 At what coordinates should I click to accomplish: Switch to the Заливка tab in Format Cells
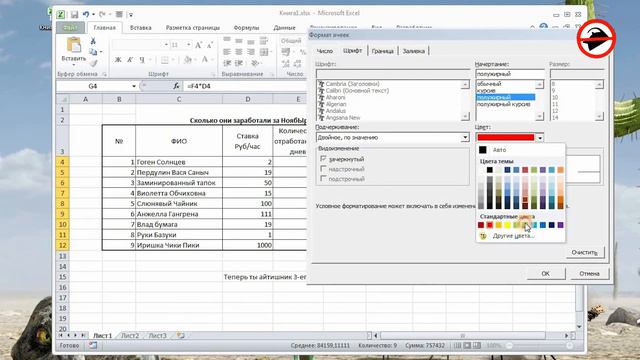pyautogui.click(x=413, y=51)
